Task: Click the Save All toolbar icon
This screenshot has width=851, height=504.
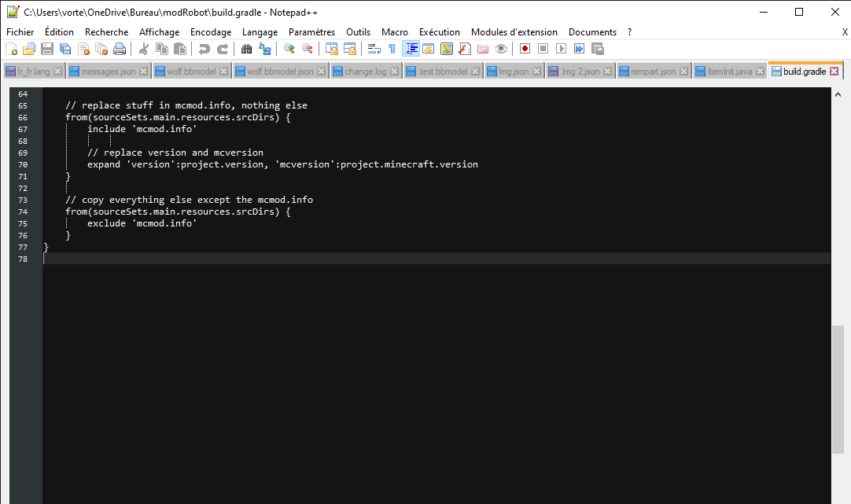Action: click(65, 49)
